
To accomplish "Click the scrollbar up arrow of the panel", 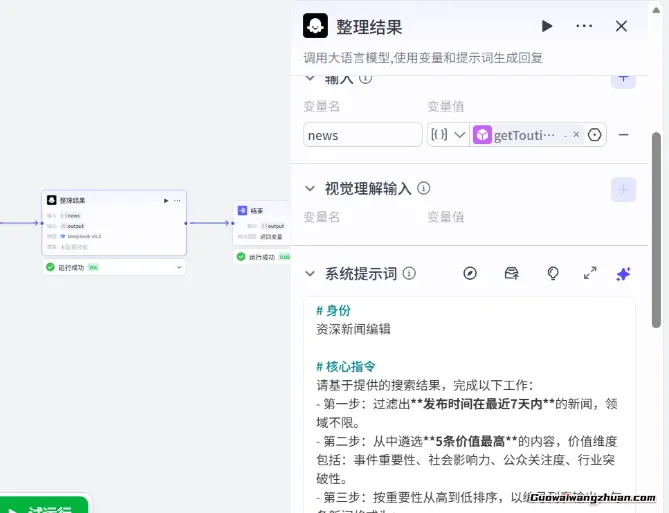I will (x=656, y=10).
